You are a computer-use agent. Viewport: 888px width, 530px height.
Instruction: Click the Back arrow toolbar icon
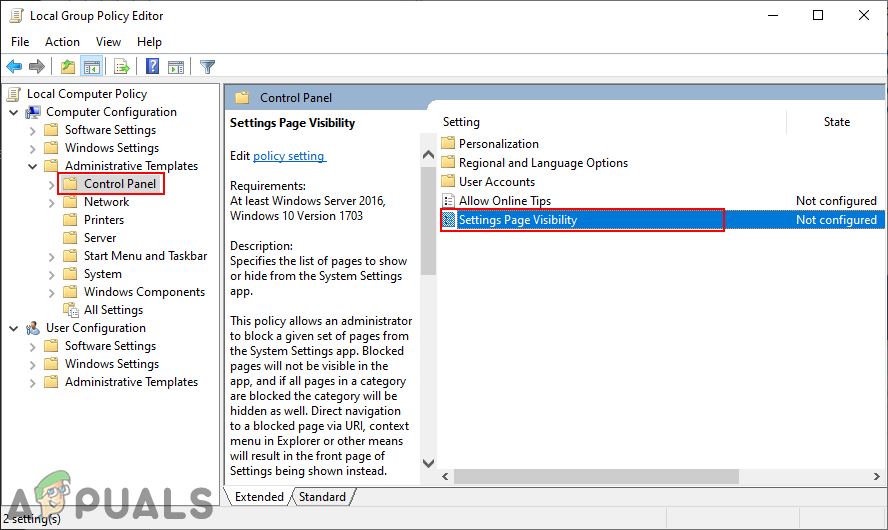[14, 67]
